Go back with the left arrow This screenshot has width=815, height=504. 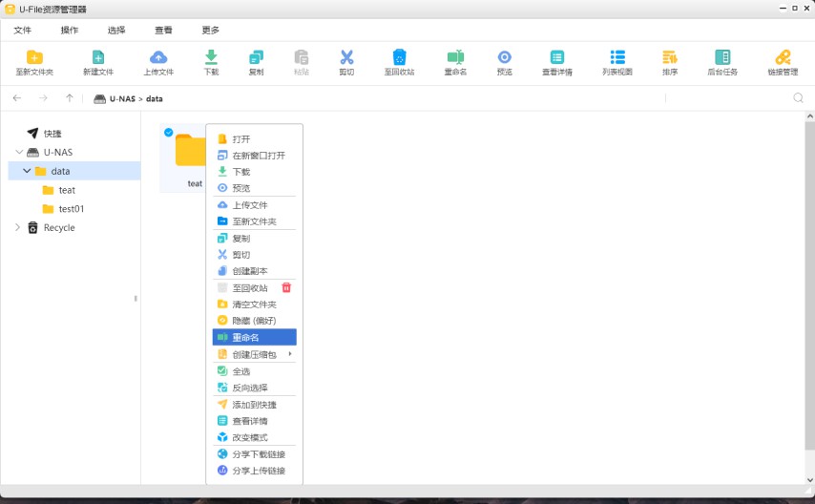[17, 97]
